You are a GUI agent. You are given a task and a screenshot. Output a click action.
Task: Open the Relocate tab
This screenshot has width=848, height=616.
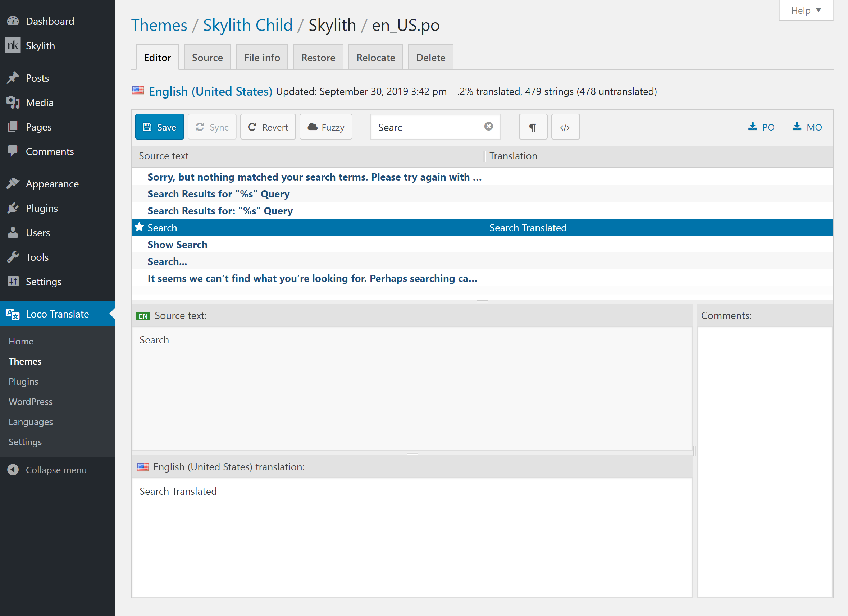pos(376,58)
